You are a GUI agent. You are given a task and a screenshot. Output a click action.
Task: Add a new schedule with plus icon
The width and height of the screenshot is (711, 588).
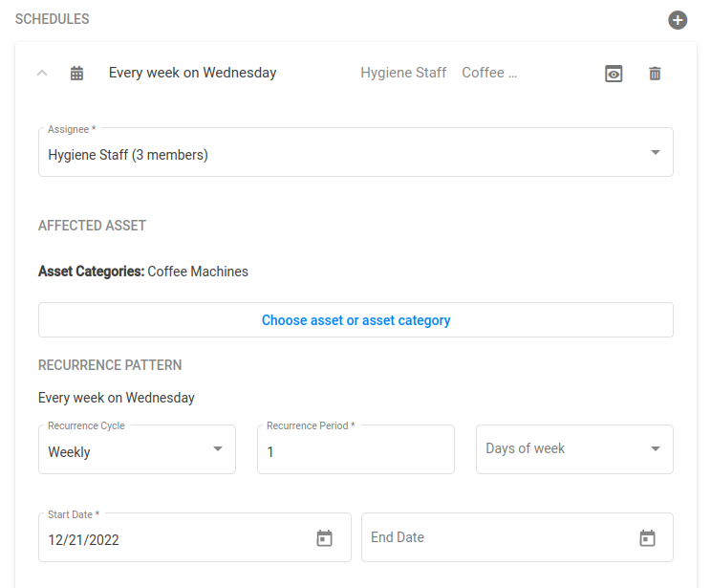[678, 20]
